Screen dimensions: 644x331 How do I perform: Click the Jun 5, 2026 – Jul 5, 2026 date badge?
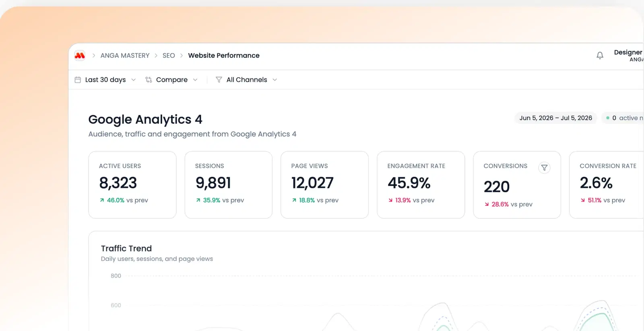tap(555, 118)
